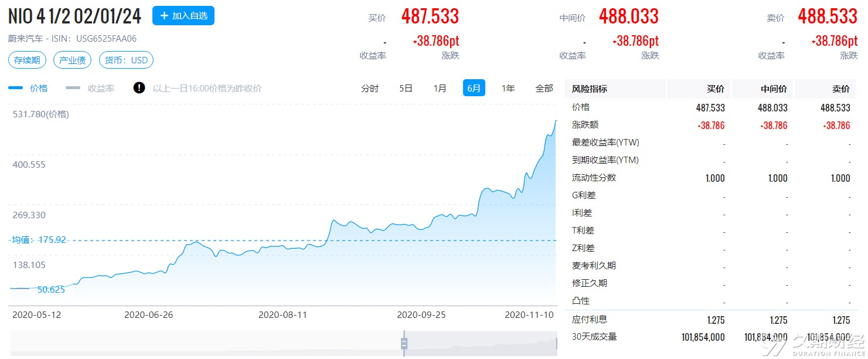Click the 产业债 tag
Screen dimensions: 868x359
tap(73, 60)
